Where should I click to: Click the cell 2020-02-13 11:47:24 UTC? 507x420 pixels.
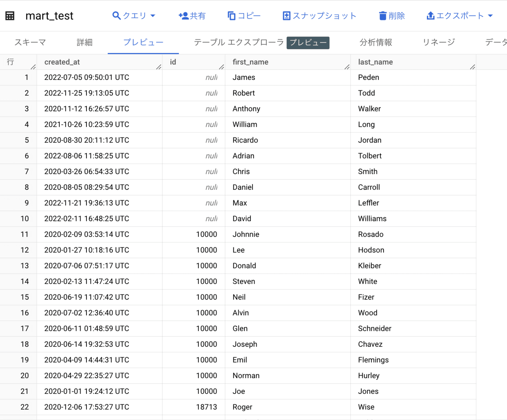(x=99, y=282)
